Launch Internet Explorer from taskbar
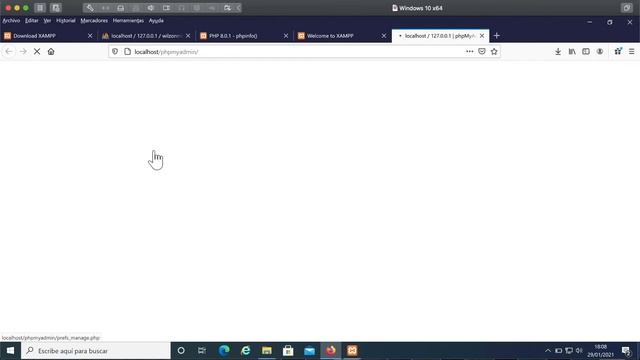The height and width of the screenshot is (360, 640). pos(245,351)
